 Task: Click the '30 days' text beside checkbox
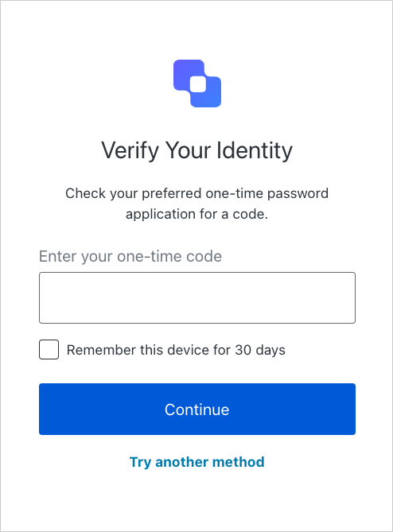point(260,350)
